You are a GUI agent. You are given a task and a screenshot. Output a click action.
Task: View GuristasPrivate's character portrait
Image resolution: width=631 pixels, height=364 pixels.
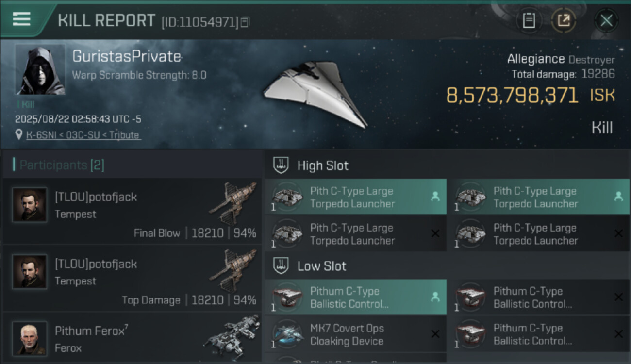40,69
